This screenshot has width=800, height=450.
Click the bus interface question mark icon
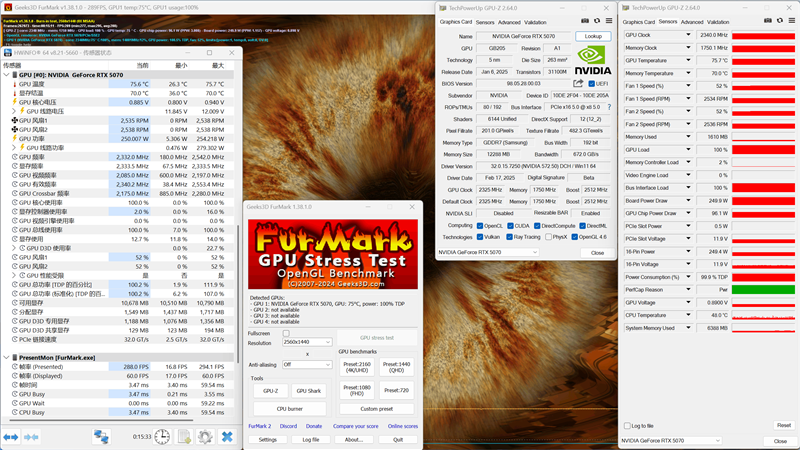[609, 107]
